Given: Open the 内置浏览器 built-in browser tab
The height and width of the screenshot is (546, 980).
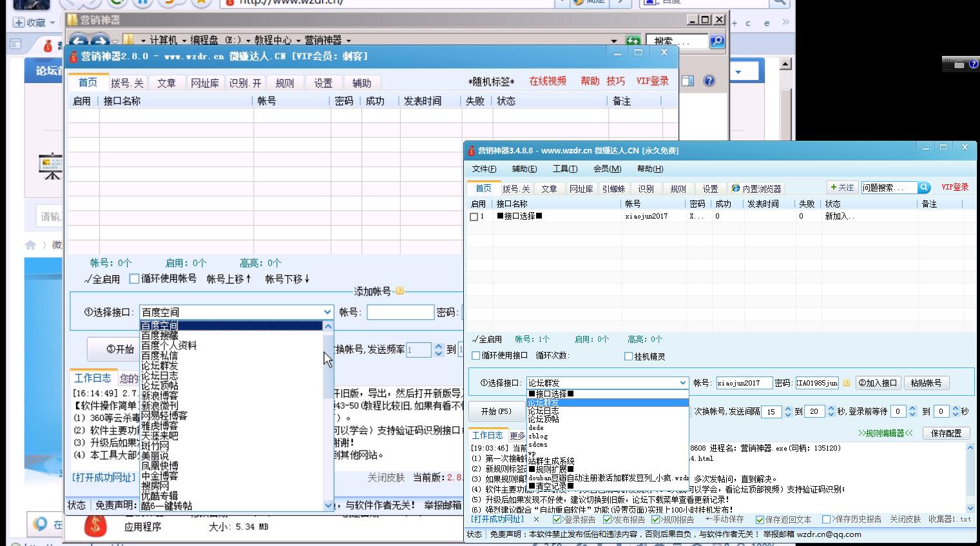Looking at the screenshot, I should (756, 189).
